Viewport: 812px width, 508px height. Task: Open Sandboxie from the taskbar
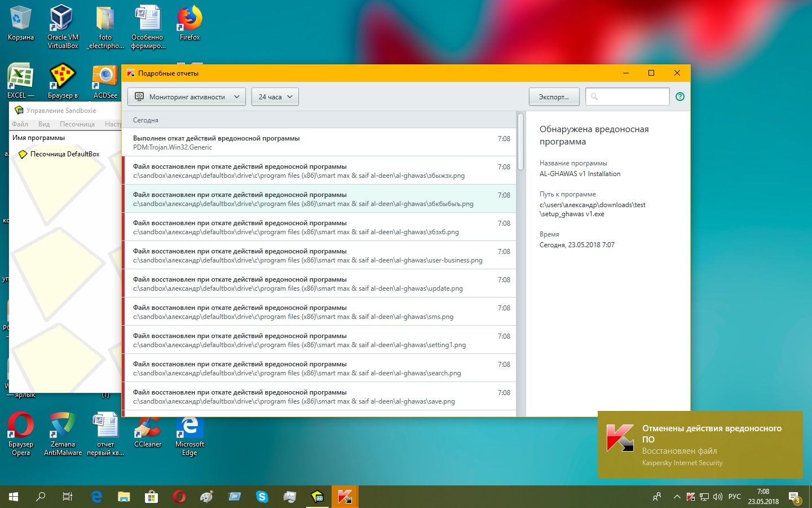[x=317, y=497]
